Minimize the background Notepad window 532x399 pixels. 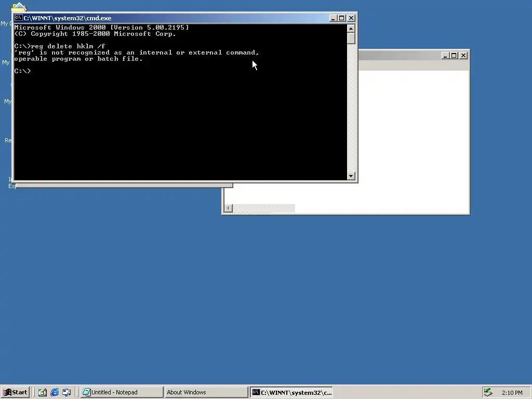point(445,56)
